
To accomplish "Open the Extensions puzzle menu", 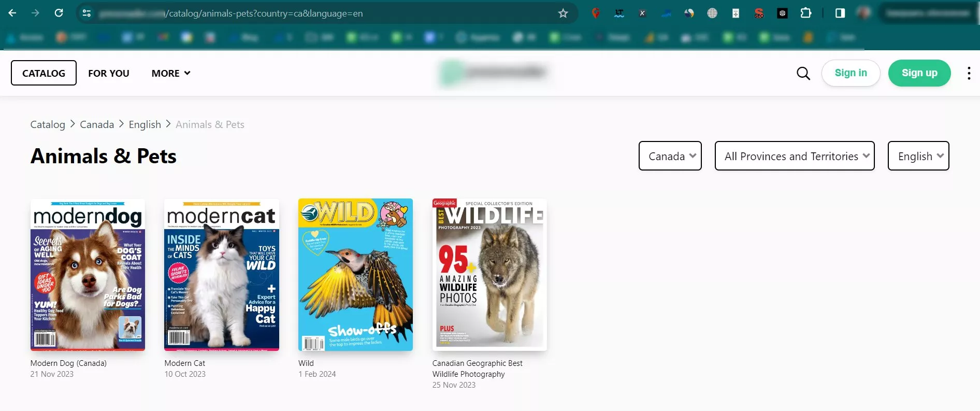I will coord(806,13).
